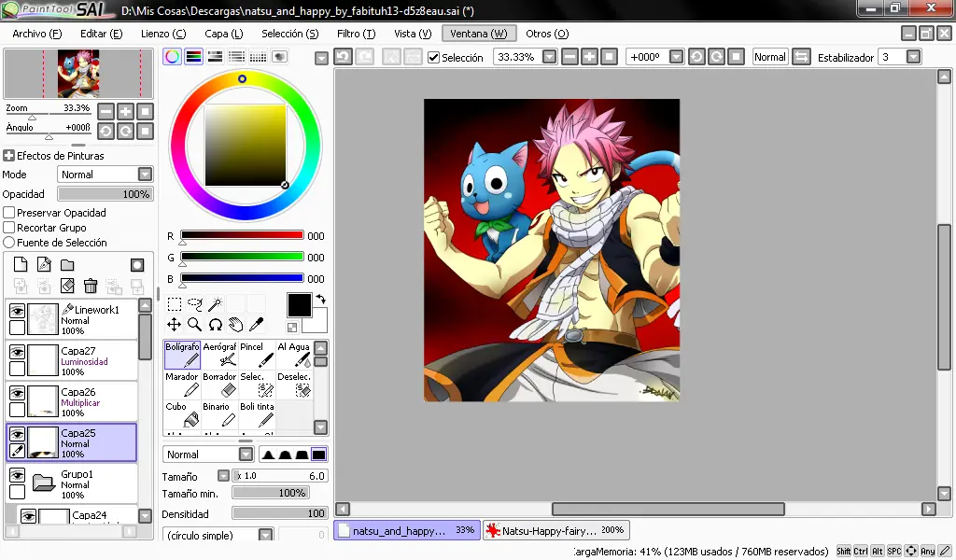Open the color panel options dropdown arrow
This screenshot has width=956, height=560.
click(321, 58)
